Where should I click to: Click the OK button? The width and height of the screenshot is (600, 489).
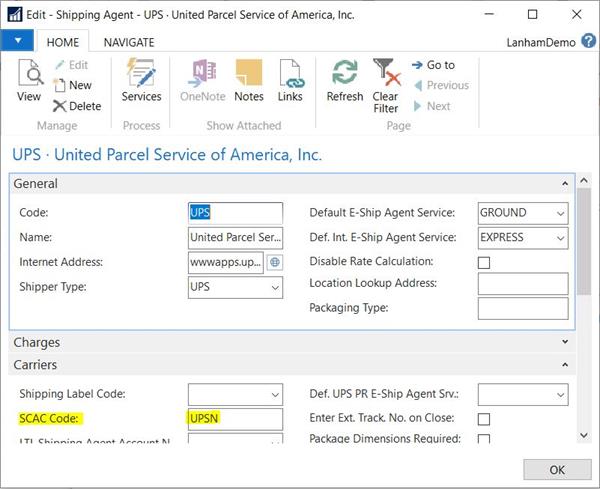[x=557, y=469]
